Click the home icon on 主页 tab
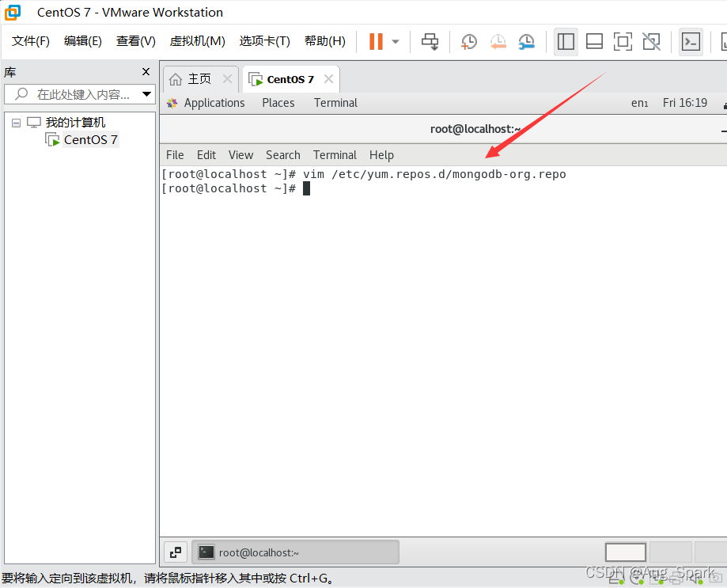 176,79
